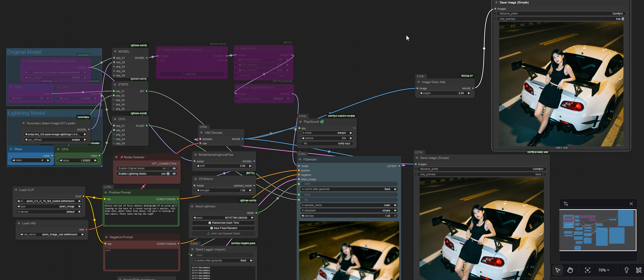Open the vae_name qwen_image_vae.safetensors combo
The width and height of the screenshot is (644, 280).
[52, 234]
